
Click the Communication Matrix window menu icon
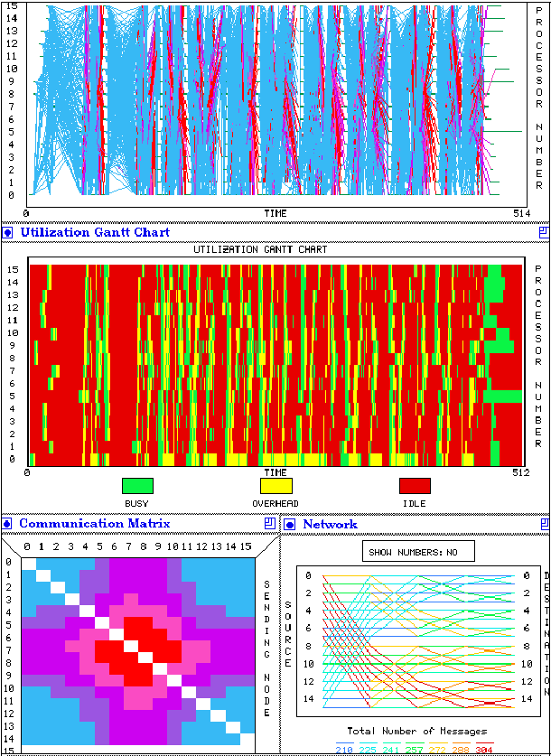coord(7,524)
